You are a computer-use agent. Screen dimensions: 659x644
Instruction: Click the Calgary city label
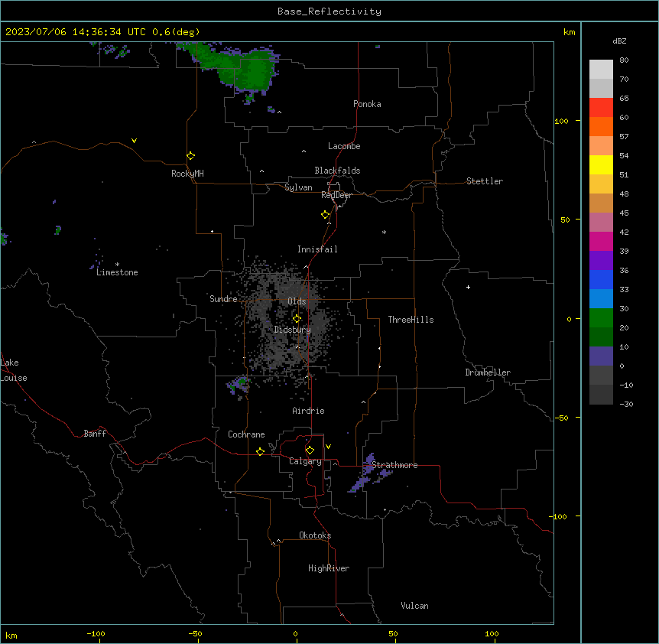click(x=305, y=461)
